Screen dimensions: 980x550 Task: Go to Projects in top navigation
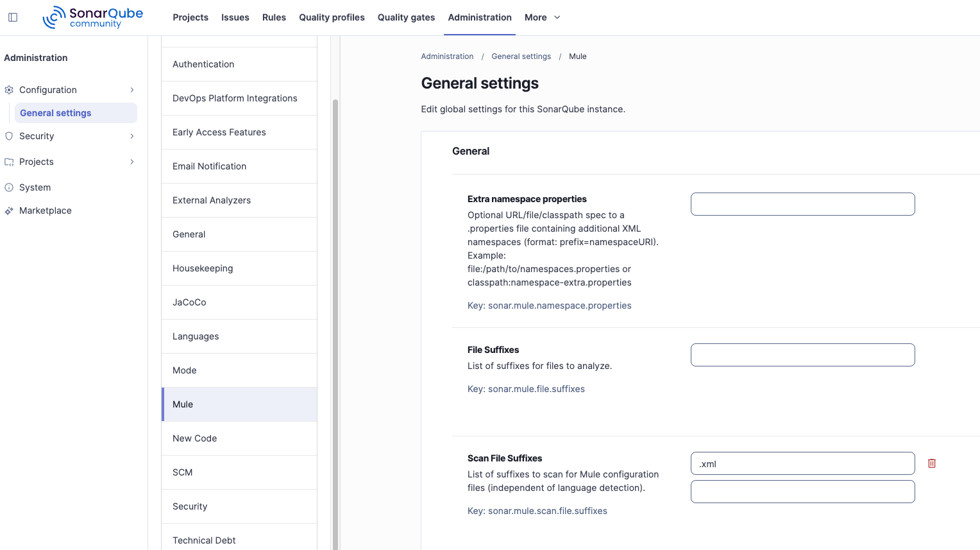(190, 17)
